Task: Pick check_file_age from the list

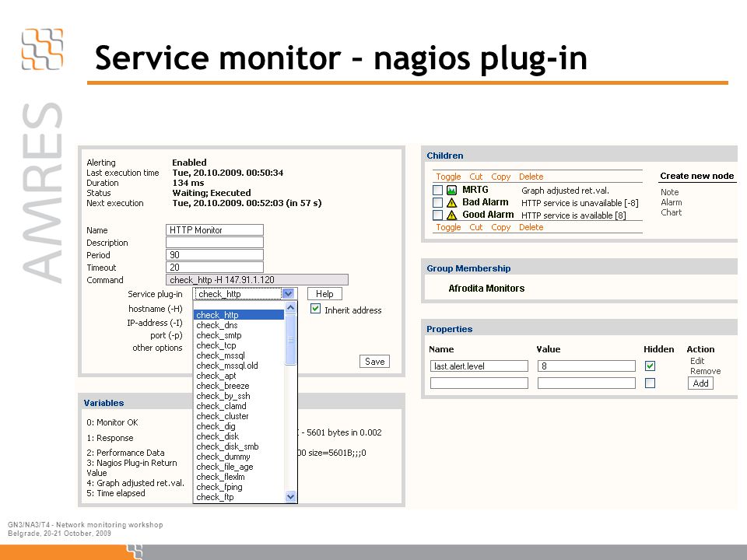Action: pos(239,467)
